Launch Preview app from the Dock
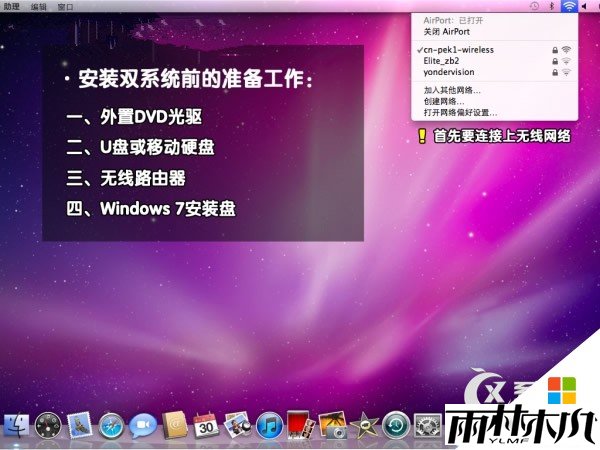600x450 pixels. (x=238, y=425)
